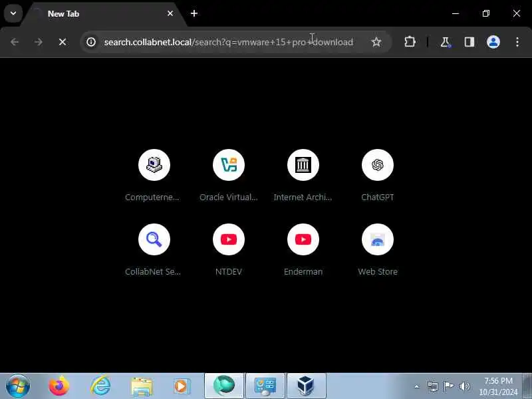Viewport: 532px width, 399px height.
Task: Open the Chrome three-dot menu
Action: pos(517,42)
